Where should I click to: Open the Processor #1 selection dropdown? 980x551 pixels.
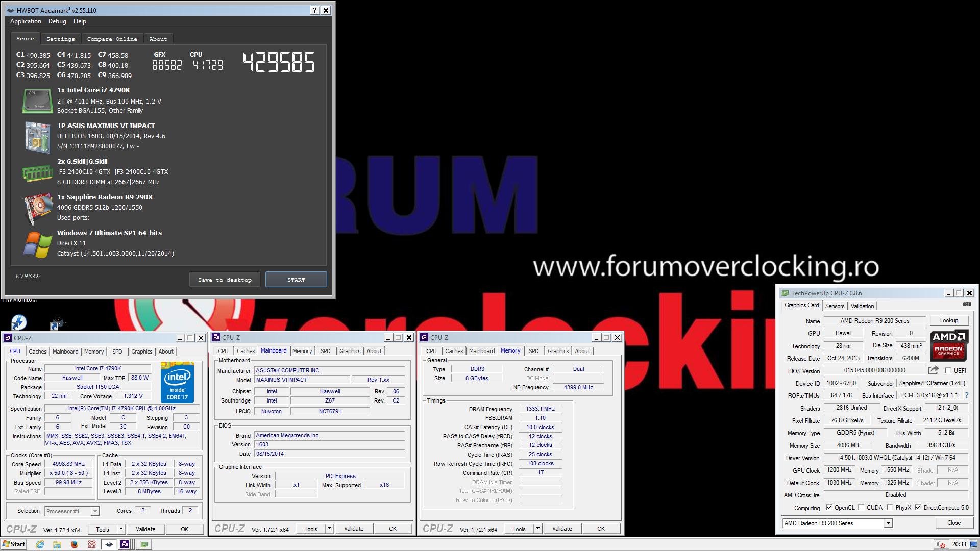pos(95,511)
